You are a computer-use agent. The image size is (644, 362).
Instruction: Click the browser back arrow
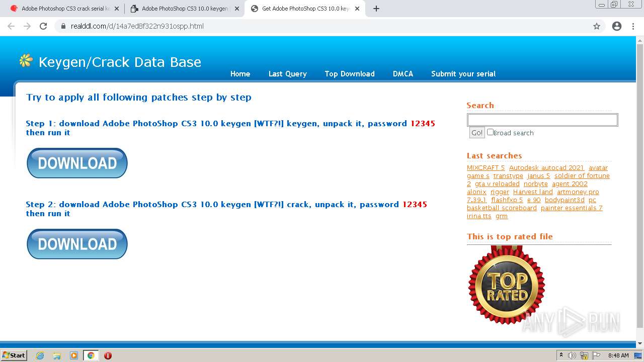tap(11, 26)
